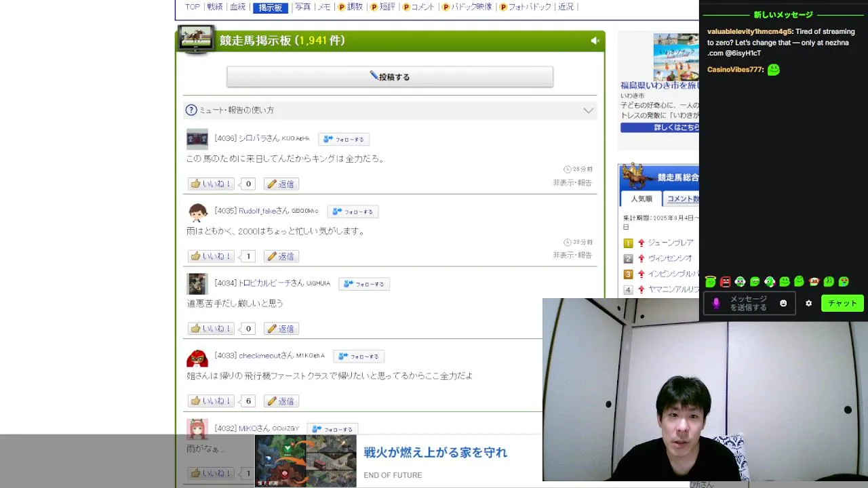This screenshot has height=488, width=868.
Task: Select the 人気順 ranking tab
Action: (642, 199)
